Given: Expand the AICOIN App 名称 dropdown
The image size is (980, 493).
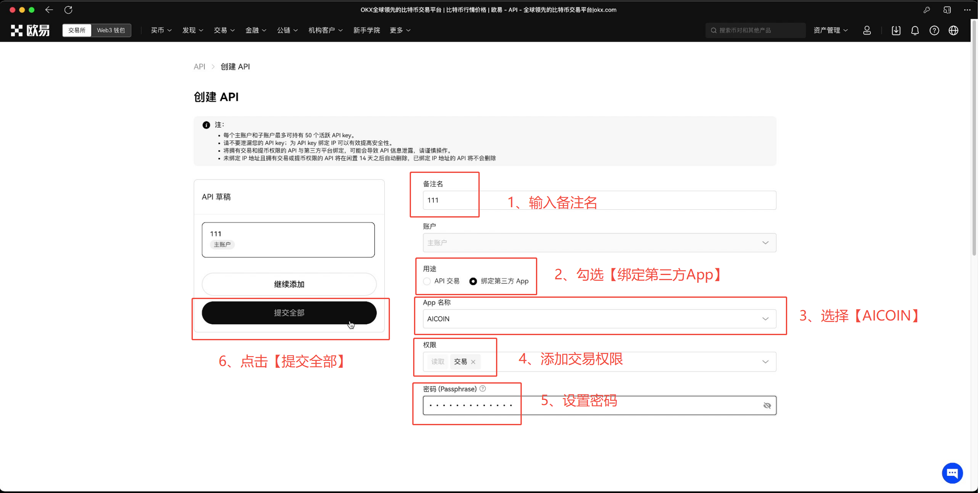Looking at the screenshot, I should coord(765,319).
